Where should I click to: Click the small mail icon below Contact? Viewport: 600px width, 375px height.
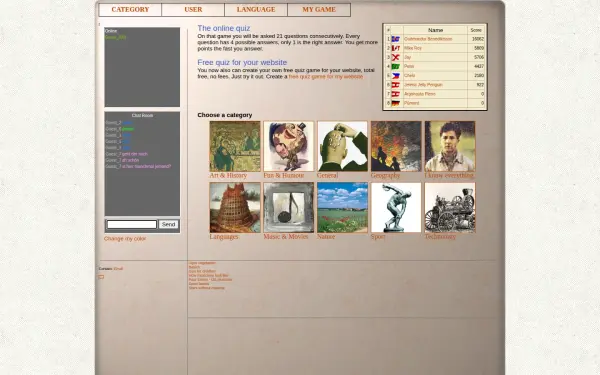pos(101,277)
